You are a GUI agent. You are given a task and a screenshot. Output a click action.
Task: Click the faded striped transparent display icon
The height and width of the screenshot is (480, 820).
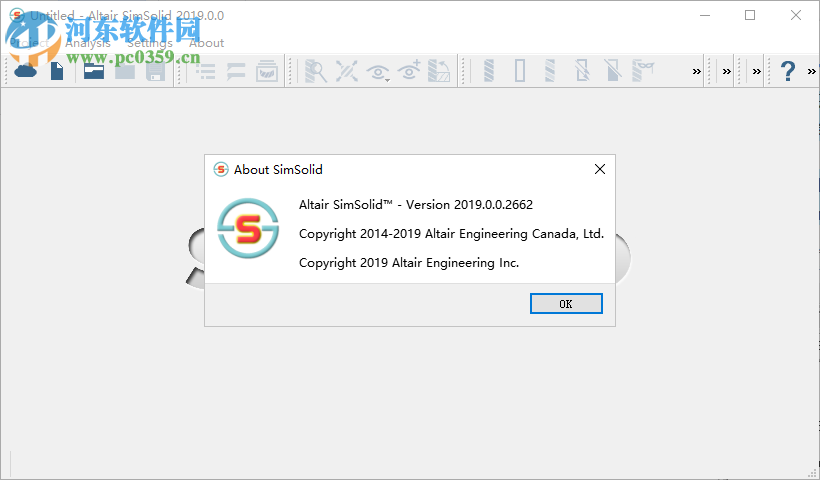pos(550,71)
